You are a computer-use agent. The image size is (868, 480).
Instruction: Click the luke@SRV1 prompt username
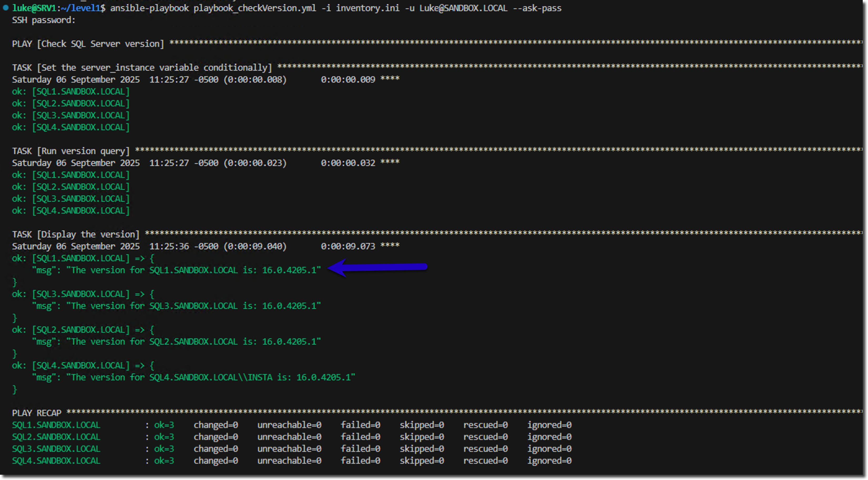coord(34,8)
